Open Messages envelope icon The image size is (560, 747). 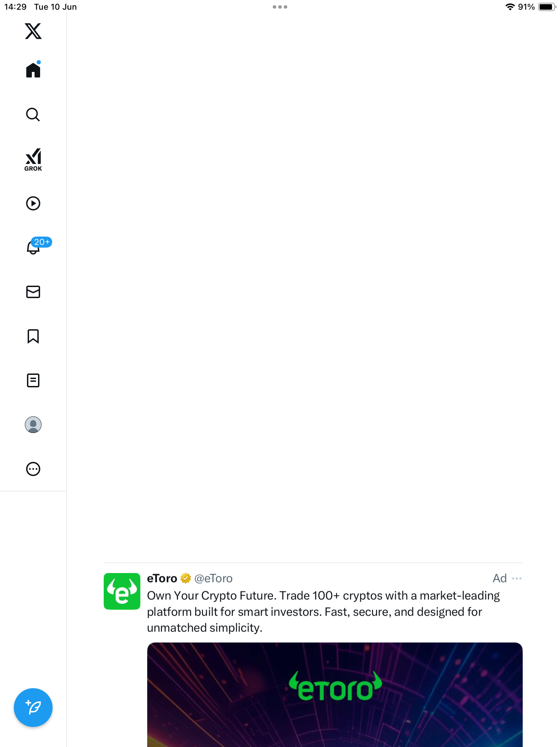[x=33, y=292]
